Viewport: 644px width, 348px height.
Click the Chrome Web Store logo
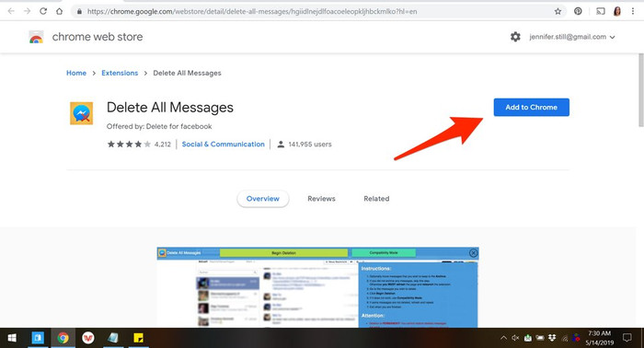36,37
